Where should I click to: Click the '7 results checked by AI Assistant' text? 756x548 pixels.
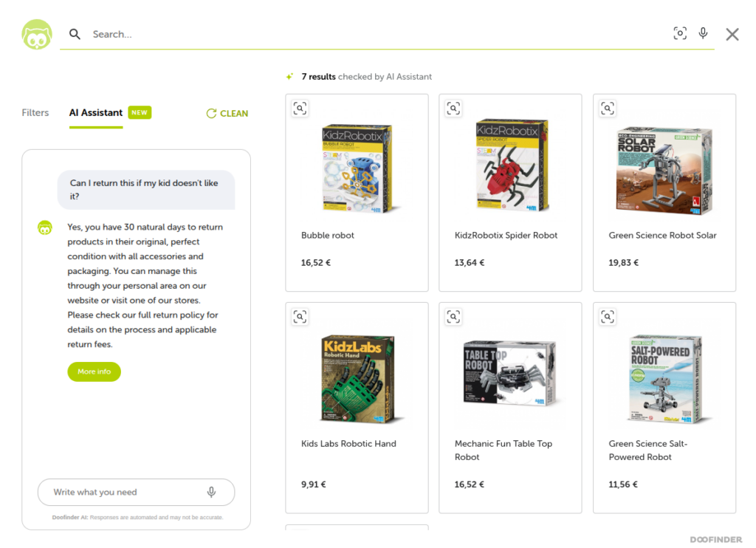(x=366, y=77)
